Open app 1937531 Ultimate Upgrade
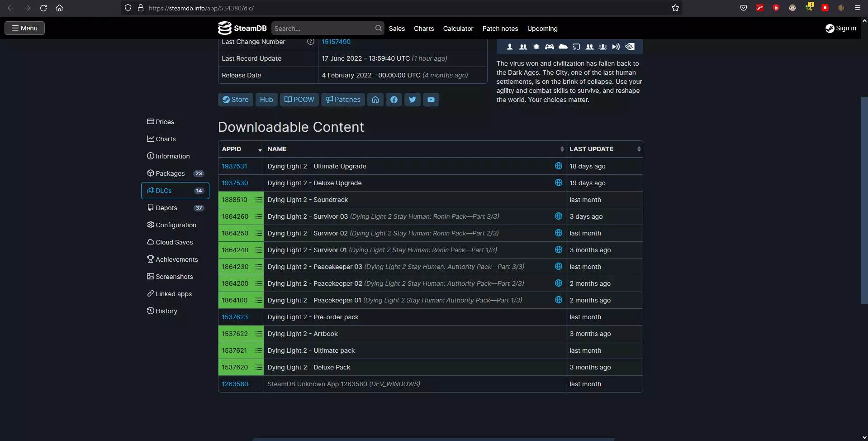The height and width of the screenshot is (441, 868). pos(234,166)
